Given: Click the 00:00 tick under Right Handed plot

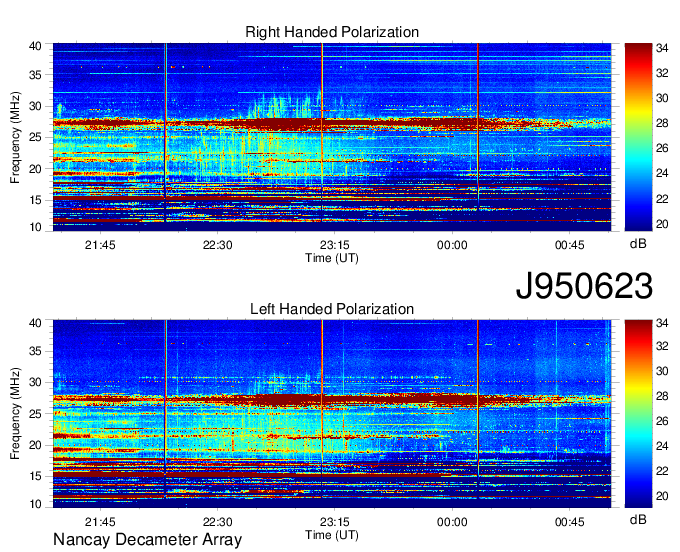Looking at the screenshot, I should point(452,245).
